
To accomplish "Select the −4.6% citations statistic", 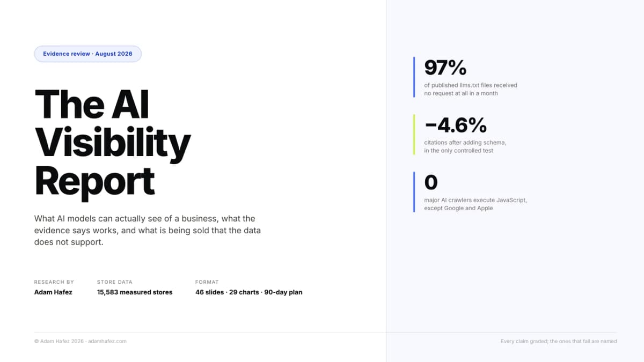I will click(456, 125).
